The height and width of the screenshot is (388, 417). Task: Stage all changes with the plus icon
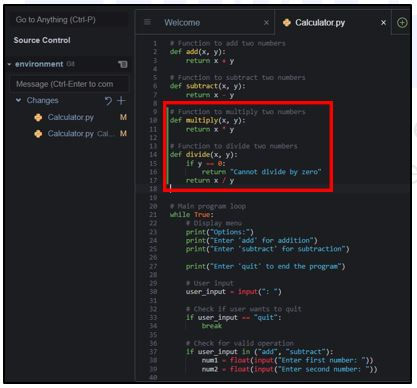pyautogui.click(x=121, y=100)
